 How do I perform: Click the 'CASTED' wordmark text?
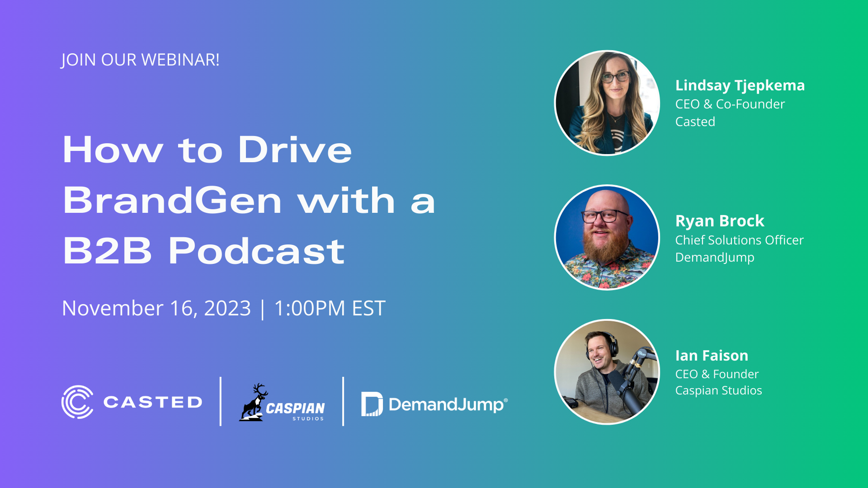pyautogui.click(x=153, y=402)
